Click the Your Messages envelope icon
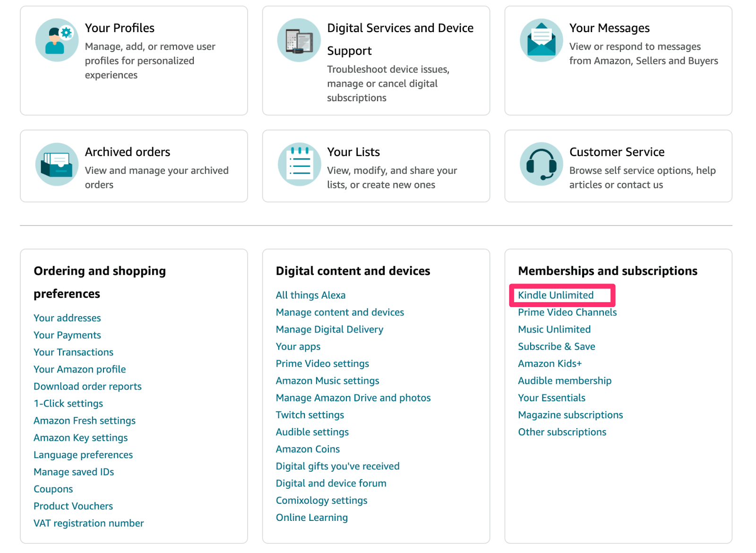 [x=541, y=40]
